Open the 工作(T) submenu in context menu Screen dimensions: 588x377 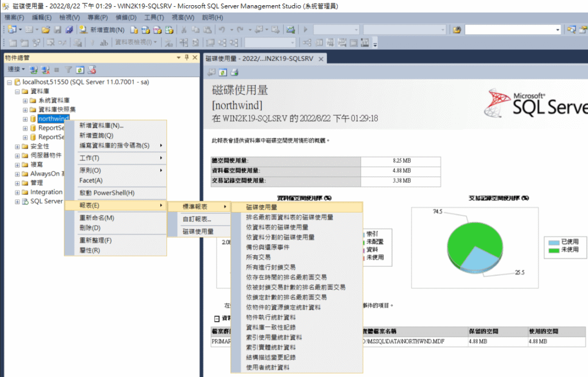click(115, 158)
